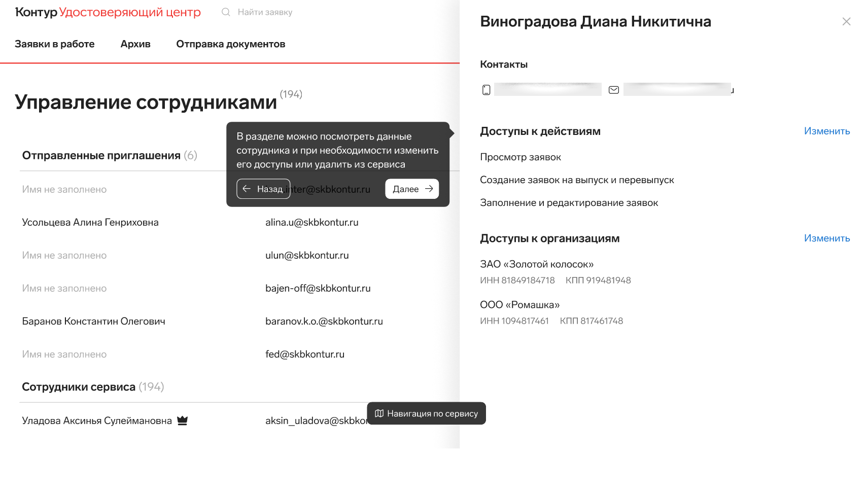868x487 pixels.
Task: Click КПП 817461748 value
Action: click(x=592, y=321)
